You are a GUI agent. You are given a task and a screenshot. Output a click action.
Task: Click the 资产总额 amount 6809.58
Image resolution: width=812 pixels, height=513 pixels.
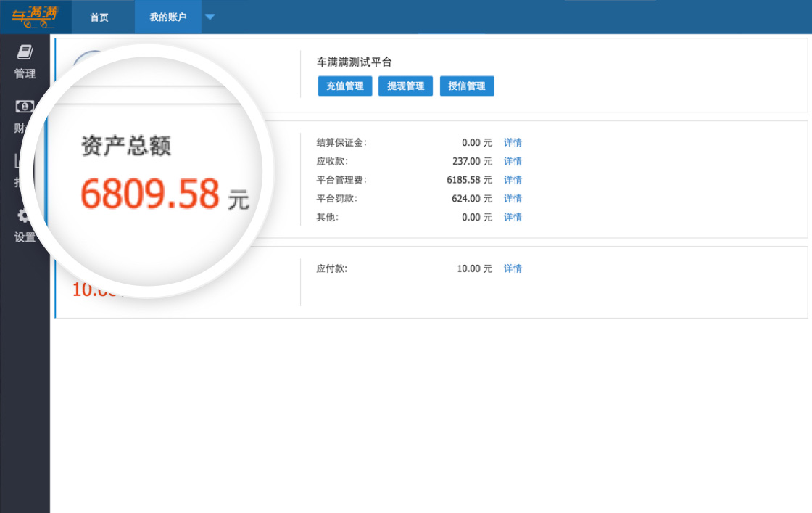(149, 194)
